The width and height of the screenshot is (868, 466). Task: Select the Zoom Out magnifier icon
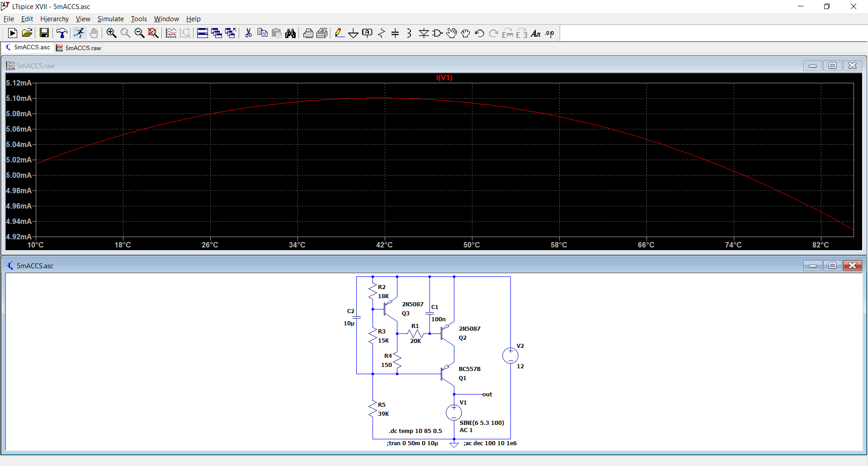point(139,33)
